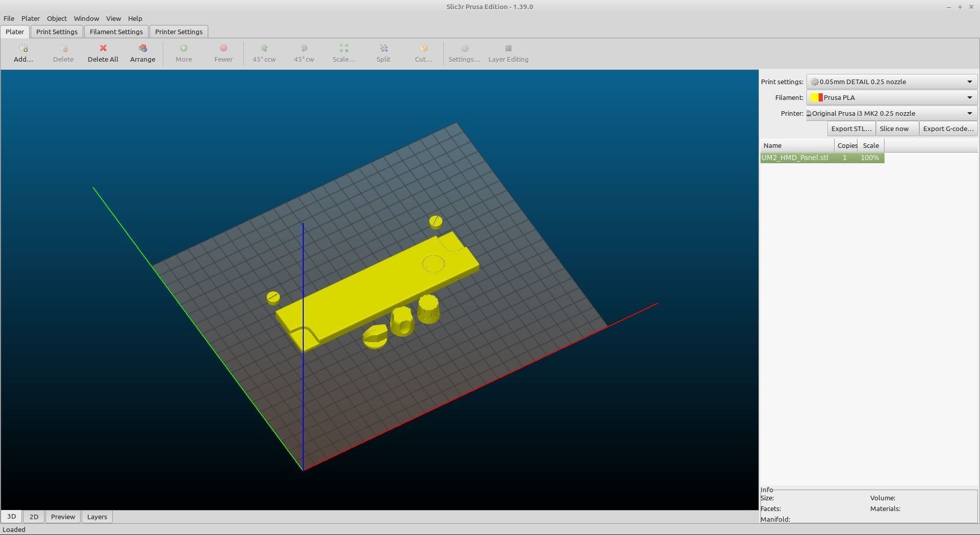
Task: Open the Help menu
Action: click(x=135, y=18)
